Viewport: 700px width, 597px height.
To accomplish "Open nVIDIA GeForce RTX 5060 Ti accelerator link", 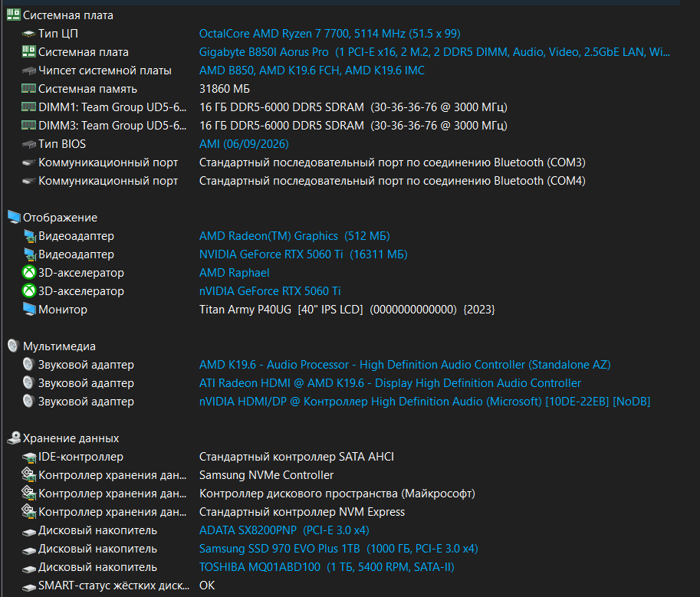I will [270, 290].
